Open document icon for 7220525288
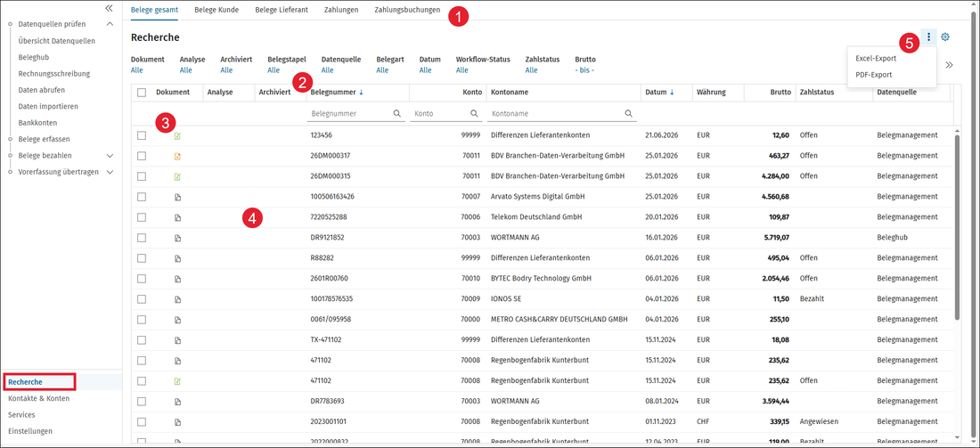Screen dimensions: 980x448 point(177,217)
